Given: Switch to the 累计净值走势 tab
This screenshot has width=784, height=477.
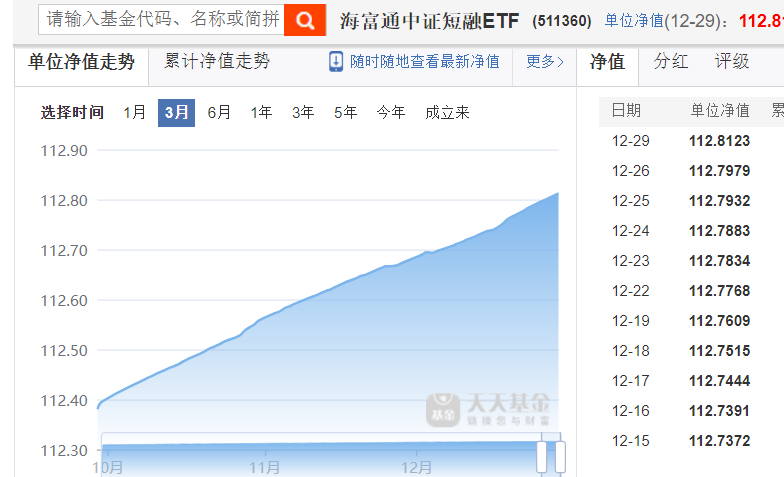Looking at the screenshot, I should point(217,61).
